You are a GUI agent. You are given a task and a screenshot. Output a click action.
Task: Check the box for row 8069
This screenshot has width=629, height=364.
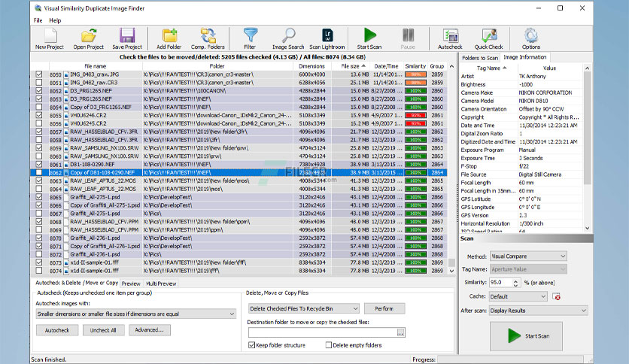tap(39, 230)
